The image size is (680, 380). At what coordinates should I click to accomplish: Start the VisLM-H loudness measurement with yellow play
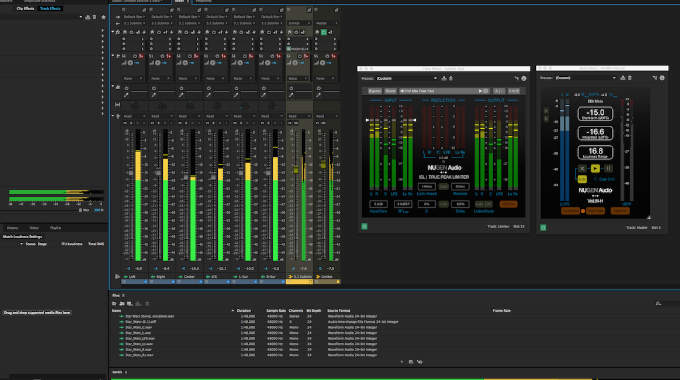coord(595,168)
